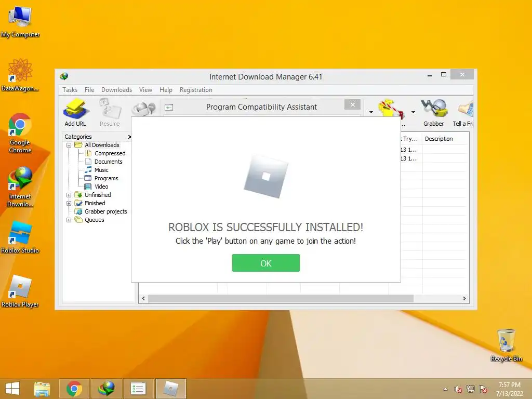Select the Unfinished folder label
Viewport: 532px width, 399px height.
[x=98, y=195]
